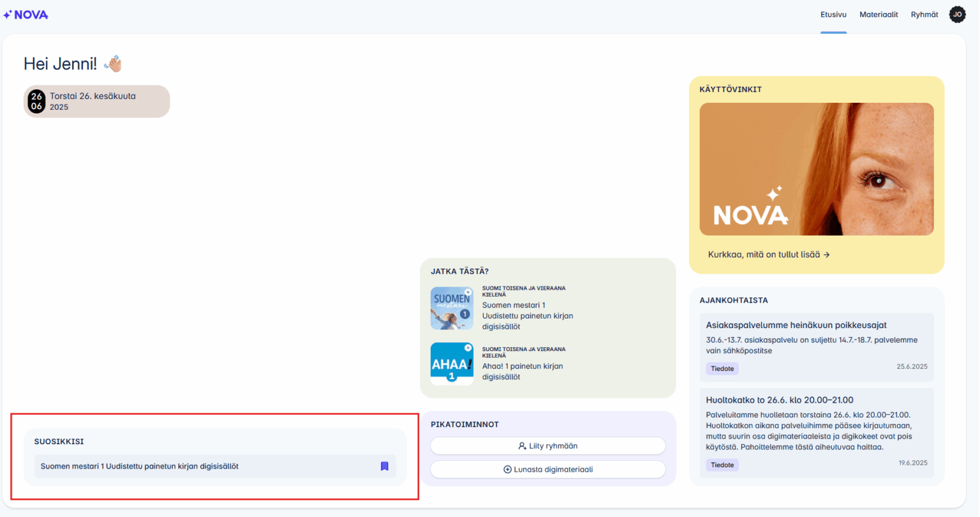Switch to the Etusivu tab
980x517 pixels.
click(833, 15)
